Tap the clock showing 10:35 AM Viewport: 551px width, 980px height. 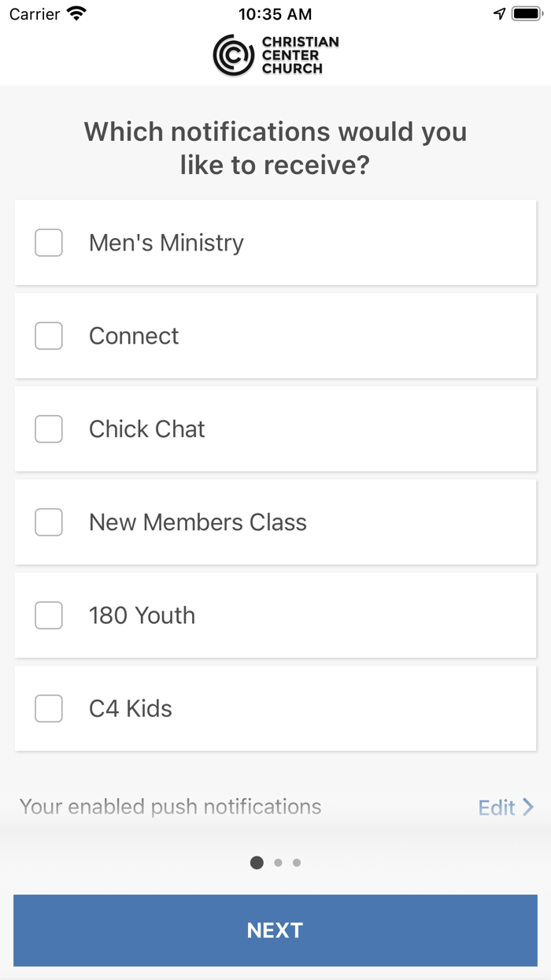[x=275, y=14]
